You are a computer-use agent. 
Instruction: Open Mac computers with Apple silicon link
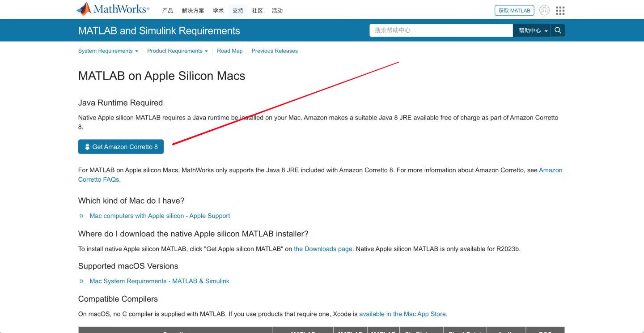pyautogui.click(x=160, y=216)
